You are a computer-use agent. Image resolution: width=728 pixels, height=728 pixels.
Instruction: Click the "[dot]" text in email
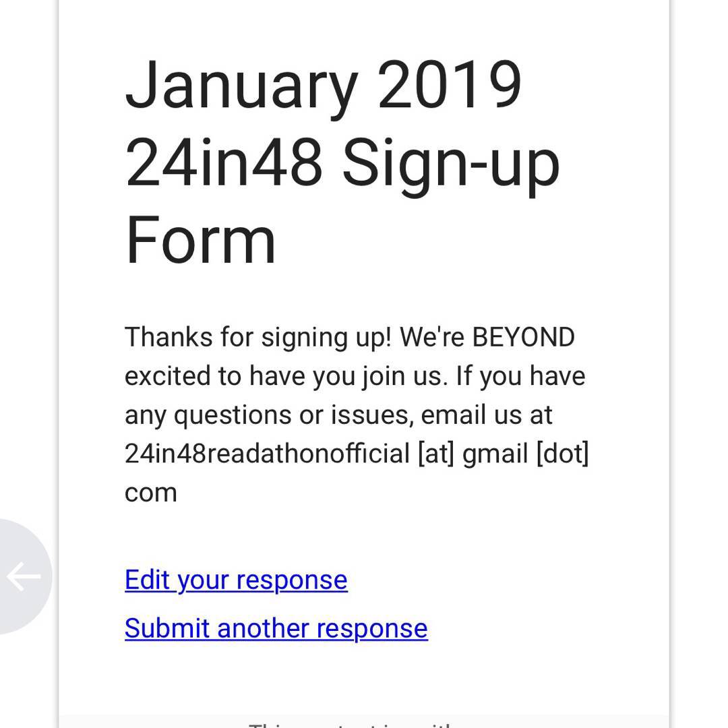[x=562, y=454]
